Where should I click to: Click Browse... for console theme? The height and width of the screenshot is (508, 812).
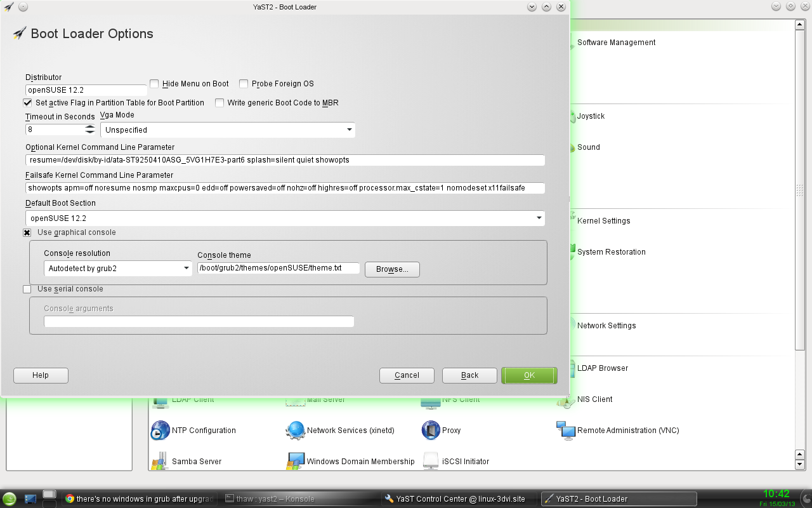[392, 269]
